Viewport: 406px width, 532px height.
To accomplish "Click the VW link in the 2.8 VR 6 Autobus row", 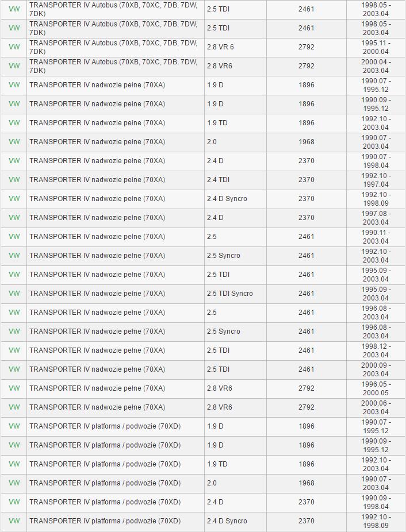I will click(14, 47).
